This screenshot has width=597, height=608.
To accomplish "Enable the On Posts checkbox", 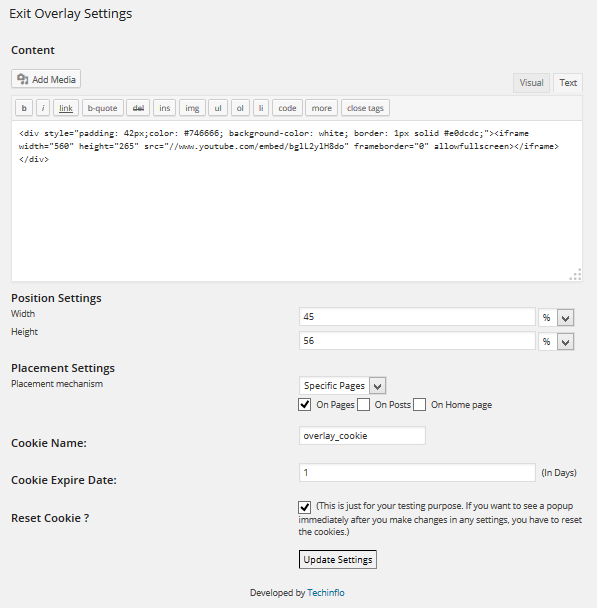I will pos(363,404).
